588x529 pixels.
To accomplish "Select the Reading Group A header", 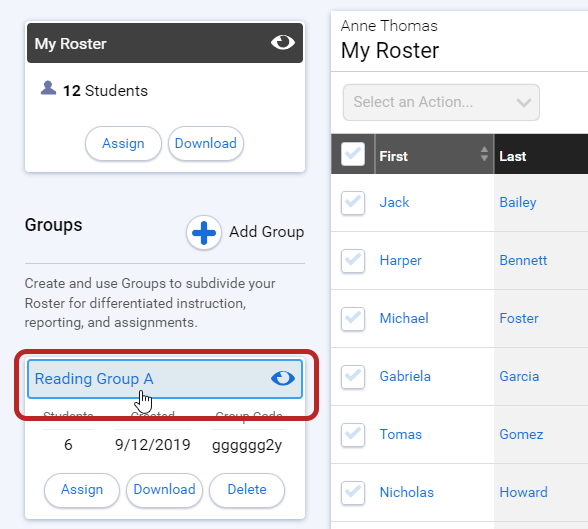I will point(165,379).
